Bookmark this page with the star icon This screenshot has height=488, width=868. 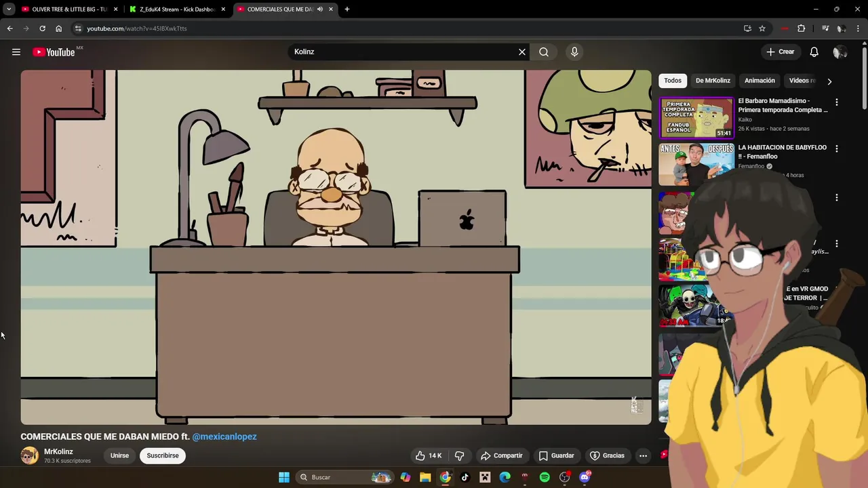(762, 28)
